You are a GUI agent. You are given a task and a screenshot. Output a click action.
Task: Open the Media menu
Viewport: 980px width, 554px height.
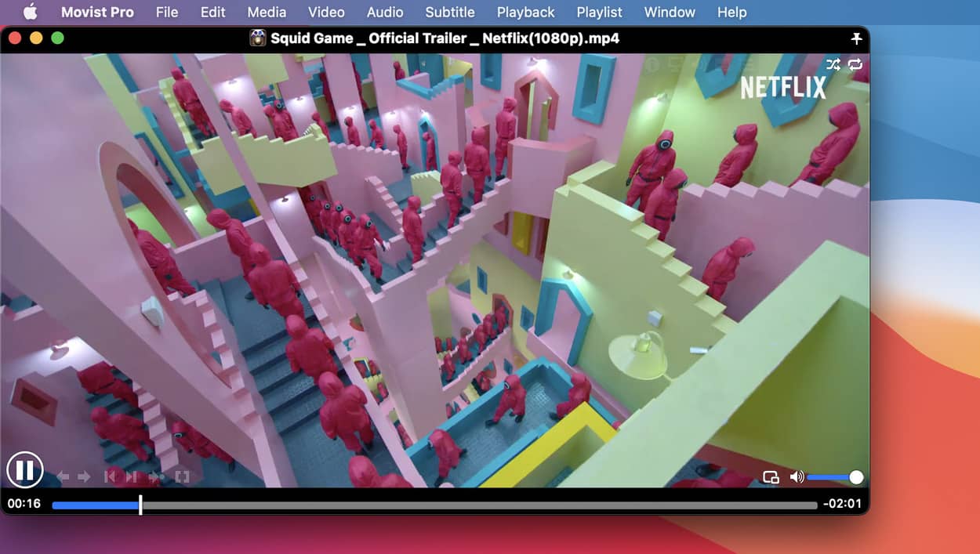(267, 12)
